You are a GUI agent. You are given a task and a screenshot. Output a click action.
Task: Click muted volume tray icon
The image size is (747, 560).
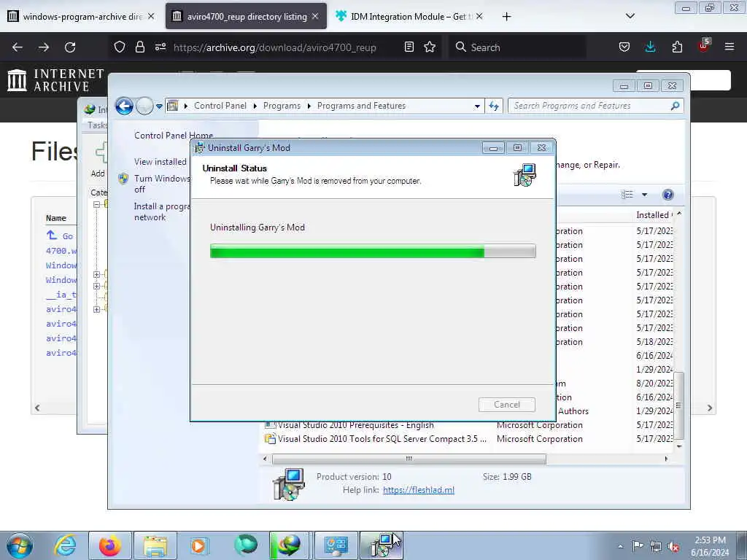[673, 546]
